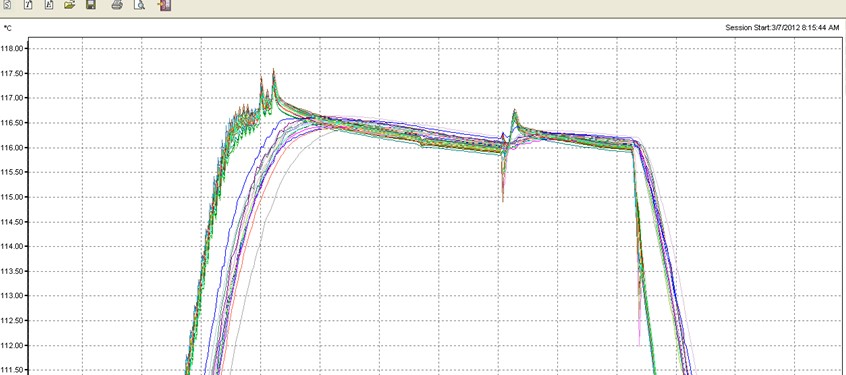
Task: Click the °C unit label above the axis
Action: [x=8, y=28]
